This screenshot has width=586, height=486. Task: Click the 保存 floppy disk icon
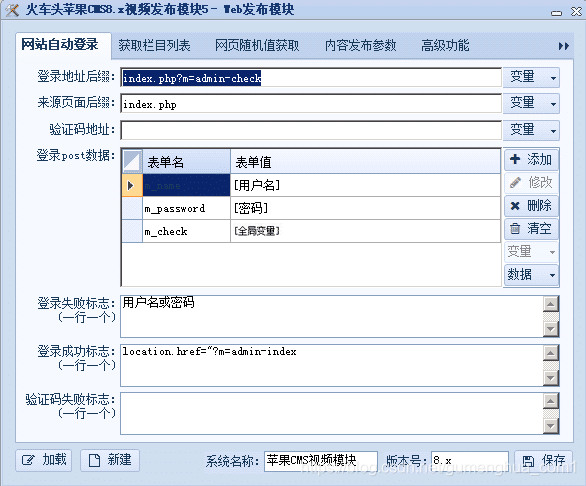coord(528,461)
